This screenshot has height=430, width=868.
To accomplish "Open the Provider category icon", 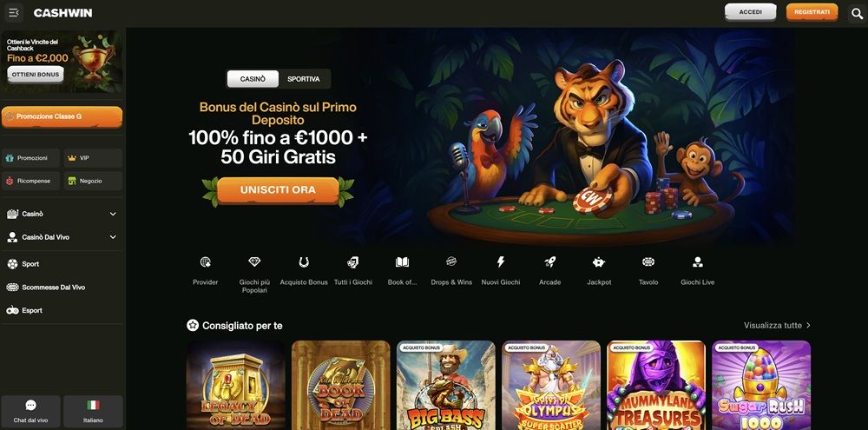I will 206,262.
